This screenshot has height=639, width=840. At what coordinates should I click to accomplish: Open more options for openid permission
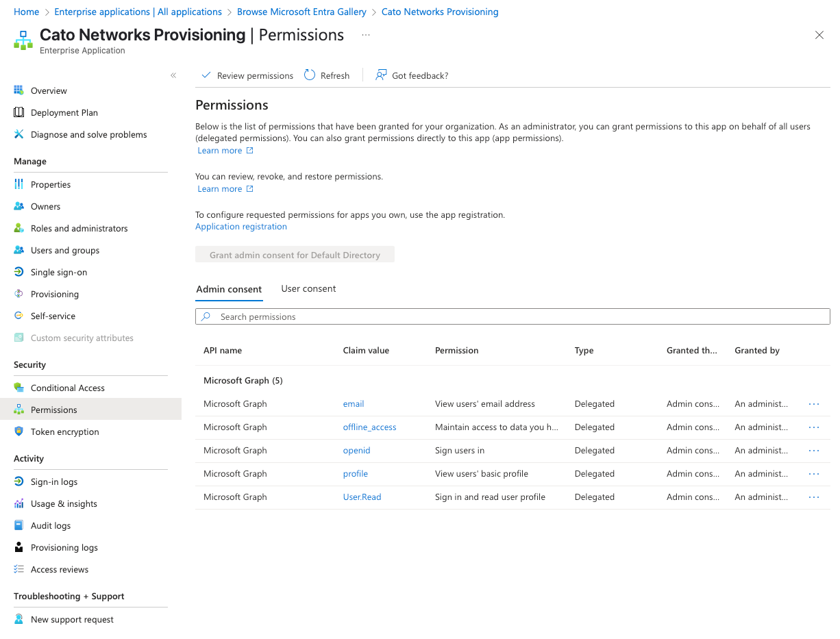pyautogui.click(x=814, y=451)
